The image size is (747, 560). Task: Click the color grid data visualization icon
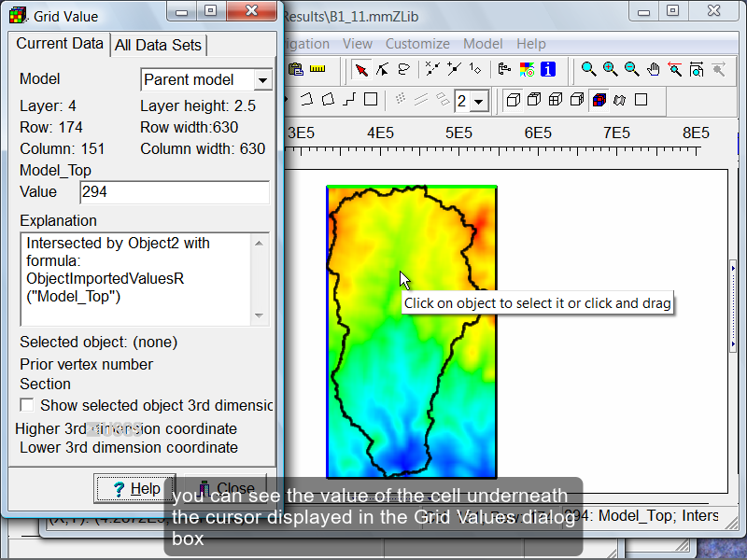527,69
